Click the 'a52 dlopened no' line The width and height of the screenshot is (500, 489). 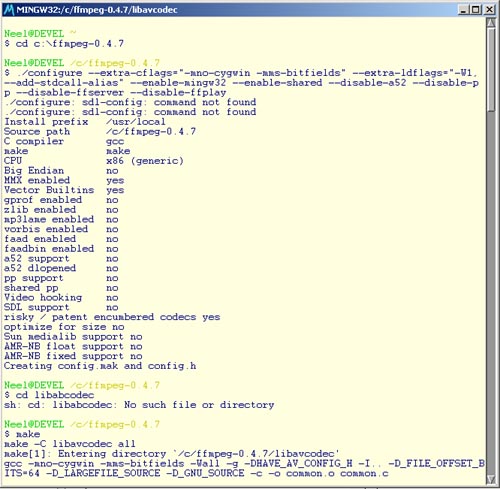pyautogui.click(x=61, y=268)
